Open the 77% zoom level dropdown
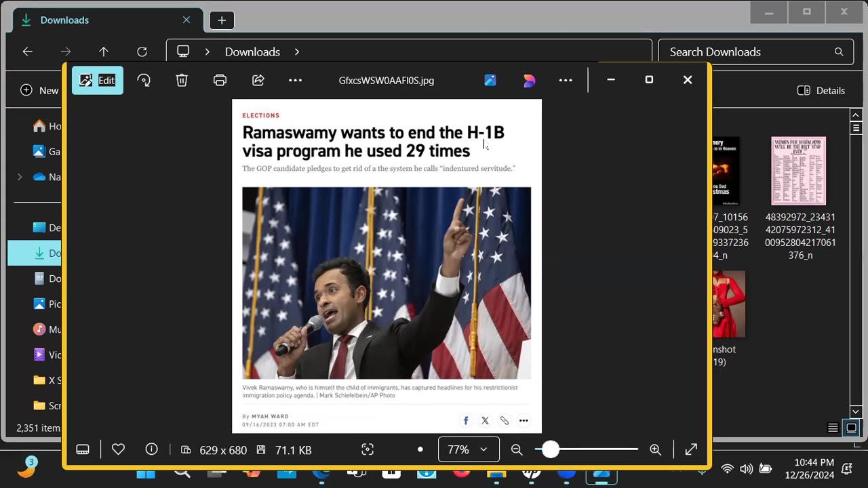868x488 pixels. (469, 449)
